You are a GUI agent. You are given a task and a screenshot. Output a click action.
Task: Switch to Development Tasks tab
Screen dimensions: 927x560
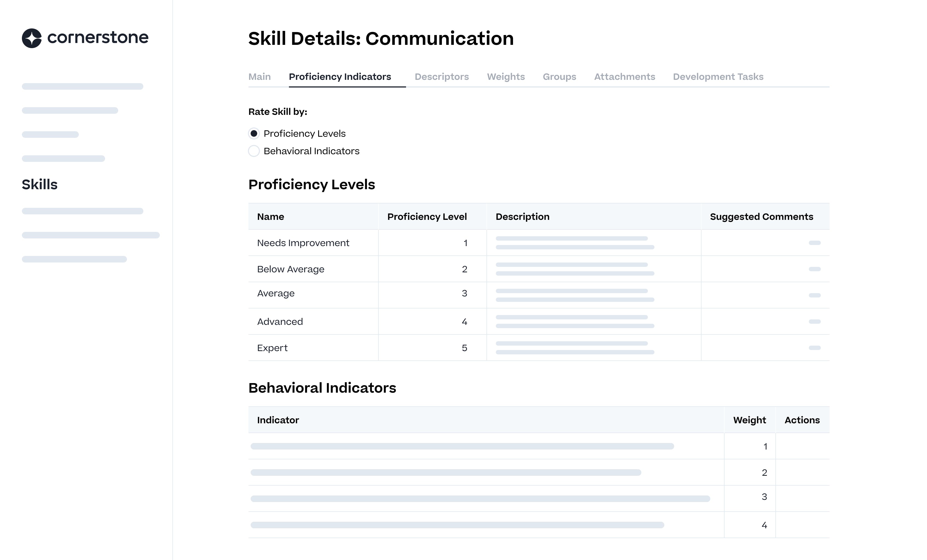pyautogui.click(x=718, y=77)
